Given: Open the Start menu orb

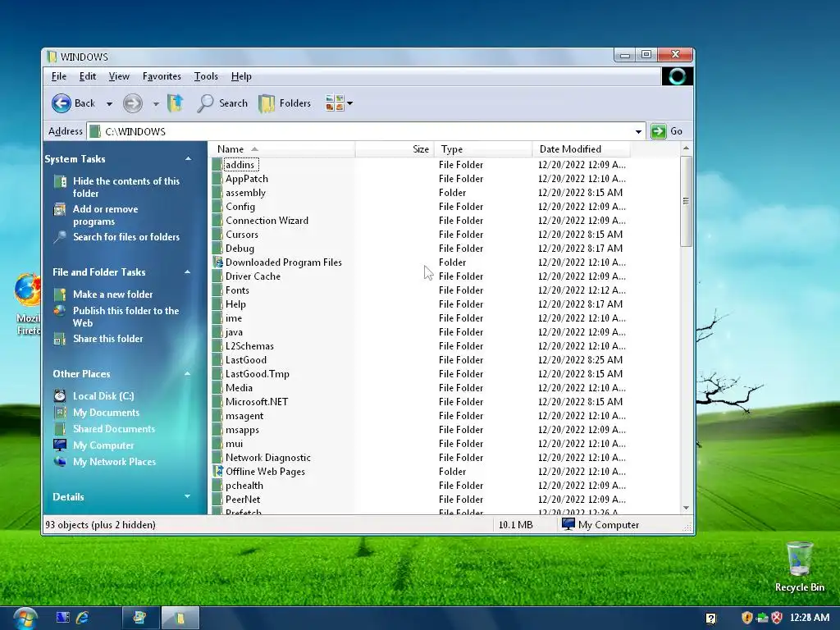Looking at the screenshot, I should (25, 619).
